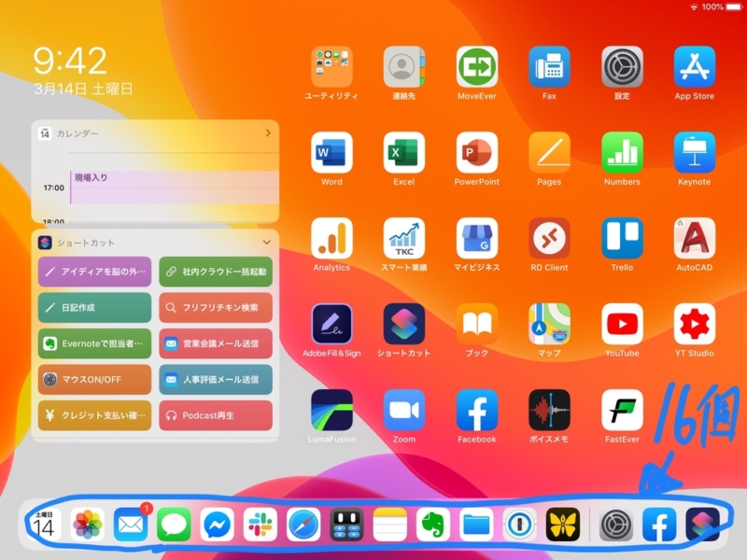
Task: Open the TKC スマート業績 app
Action: pos(404,238)
